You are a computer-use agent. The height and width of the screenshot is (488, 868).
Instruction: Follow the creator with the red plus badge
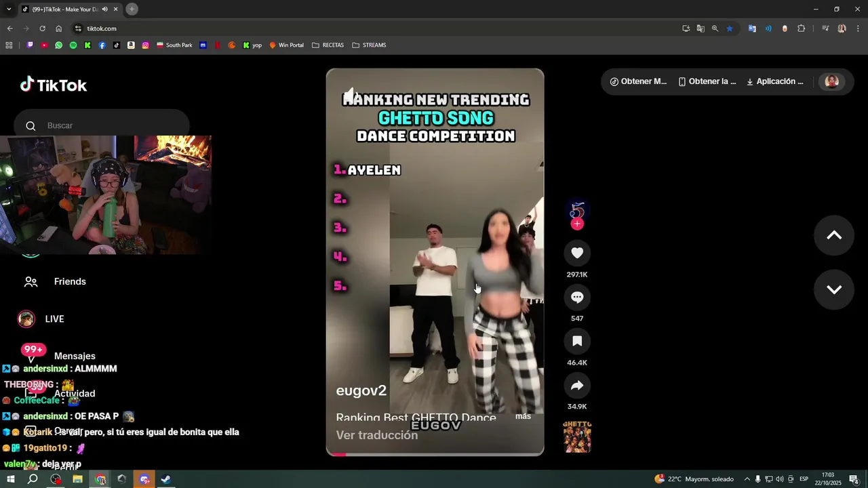tap(577, 224)
